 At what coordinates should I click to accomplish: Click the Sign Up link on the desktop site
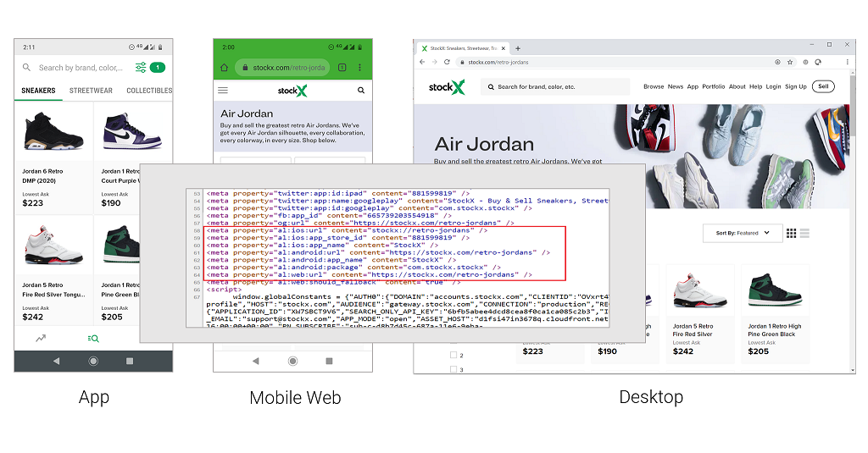click(795, 87)
